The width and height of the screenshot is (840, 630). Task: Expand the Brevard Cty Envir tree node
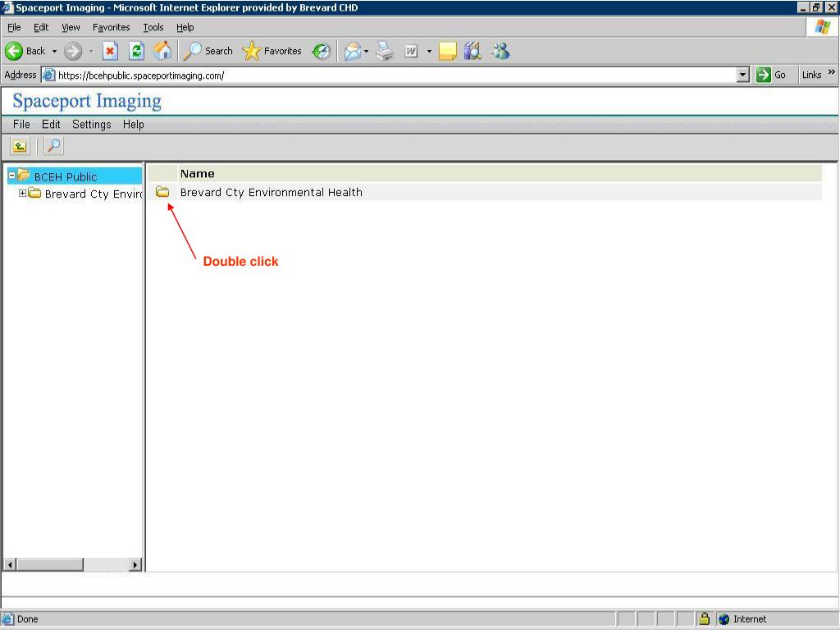(x=22, y=193)
